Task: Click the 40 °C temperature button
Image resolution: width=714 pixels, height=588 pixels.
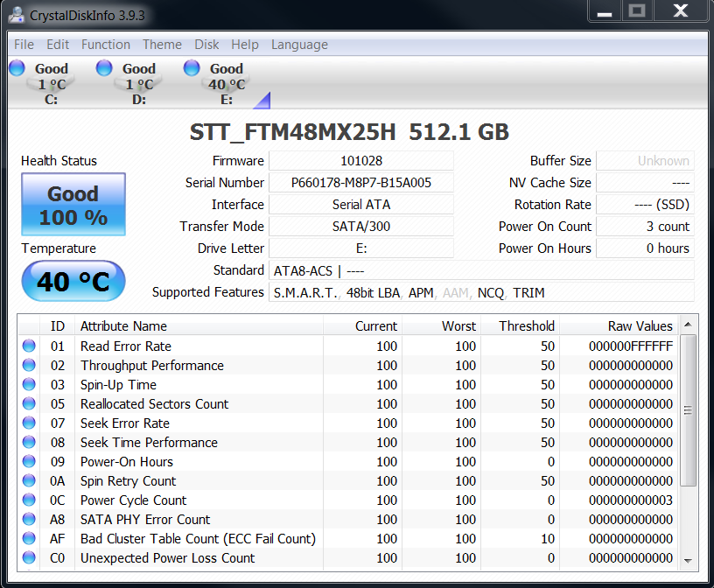Action: point(73,283)
